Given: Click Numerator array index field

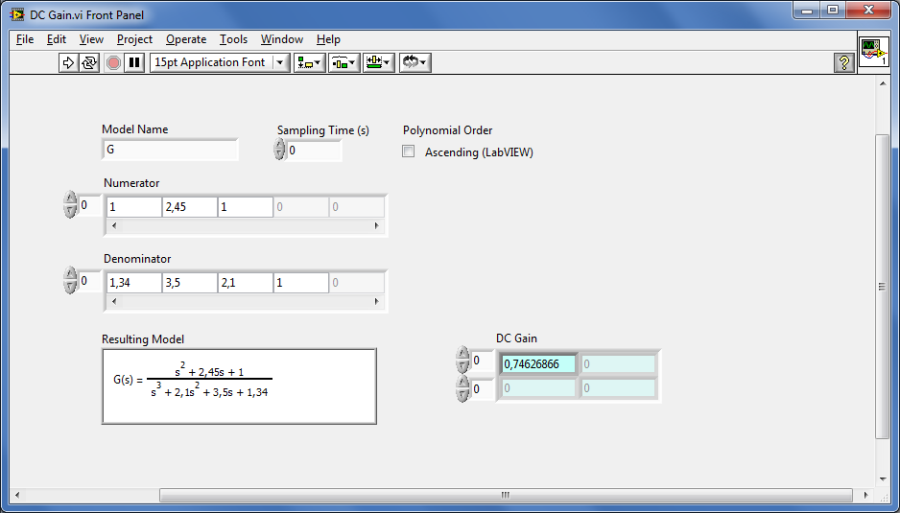Looking at the screenshot, I should 90,205.
